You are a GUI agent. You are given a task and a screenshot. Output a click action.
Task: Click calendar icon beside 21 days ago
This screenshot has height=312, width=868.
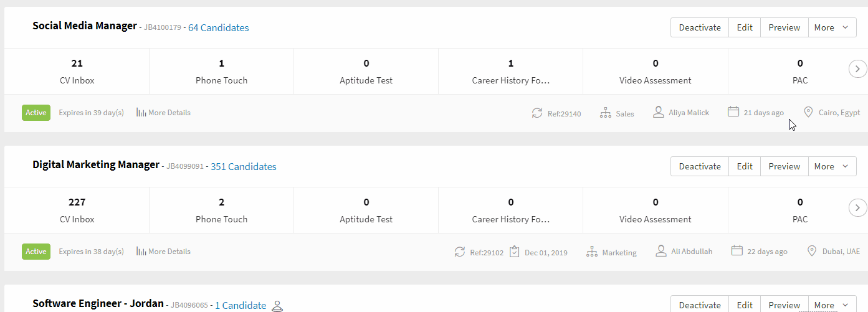click(x=733, y=112)
